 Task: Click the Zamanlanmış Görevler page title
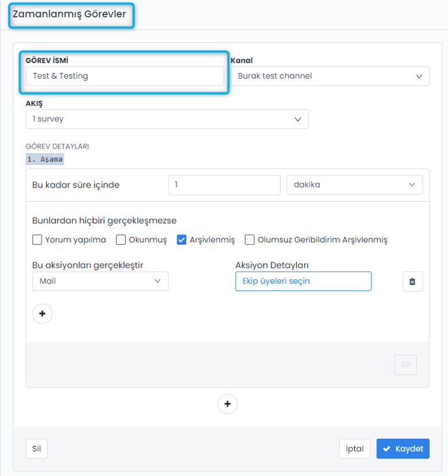click(70, 14)
